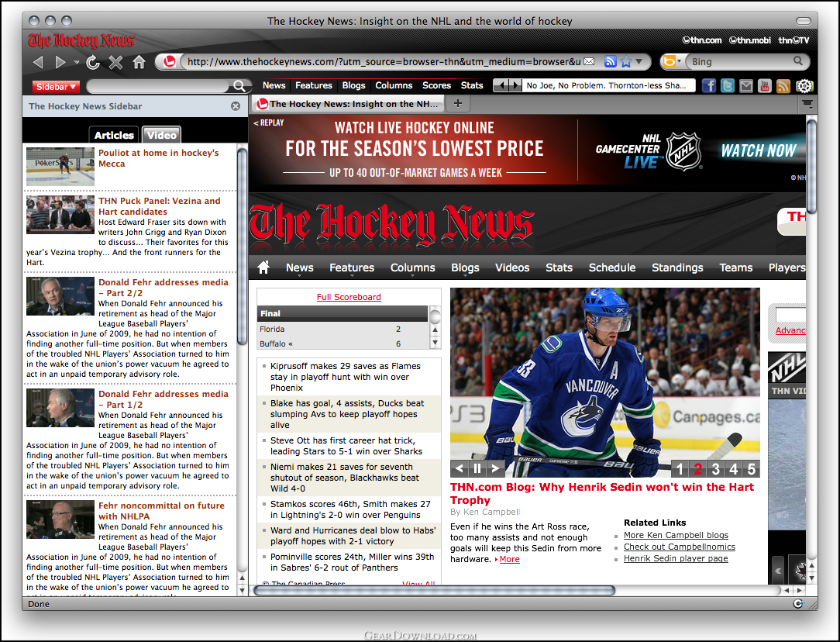Close The Hockey News Sidebar panel
Viewport: 840px width, 642px height.
235,106
